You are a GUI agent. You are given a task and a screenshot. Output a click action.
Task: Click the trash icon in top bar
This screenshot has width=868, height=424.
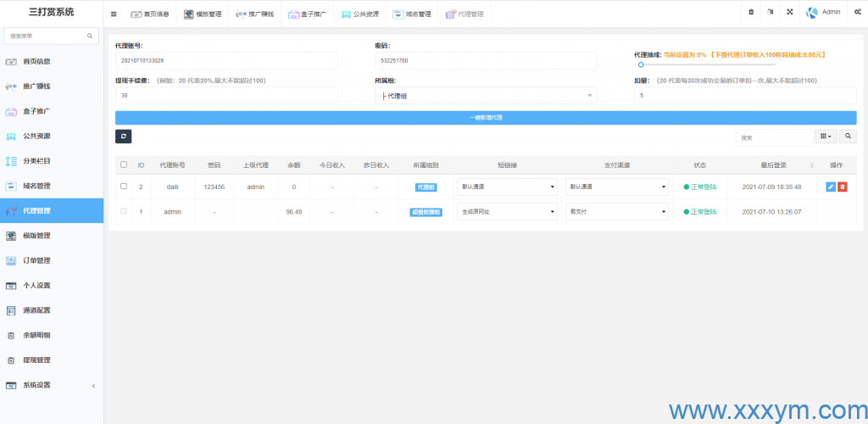pos(751,13)
